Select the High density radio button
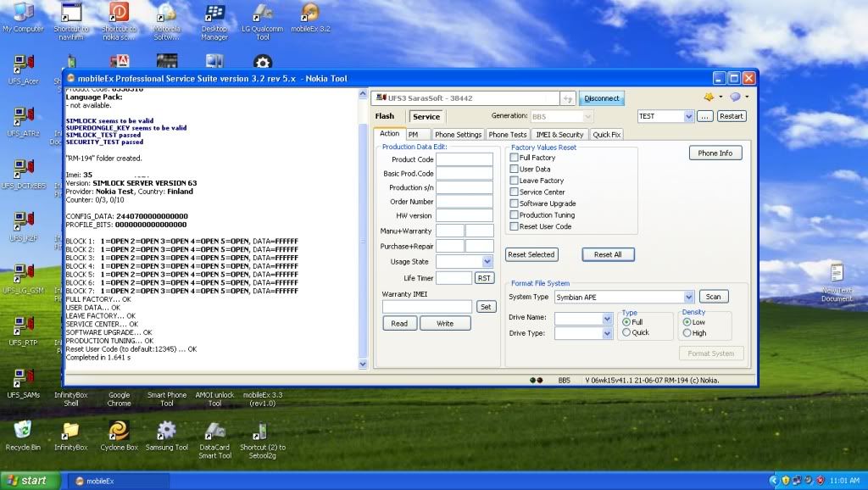Screen dimensions: 868x490 click(687, 333)
